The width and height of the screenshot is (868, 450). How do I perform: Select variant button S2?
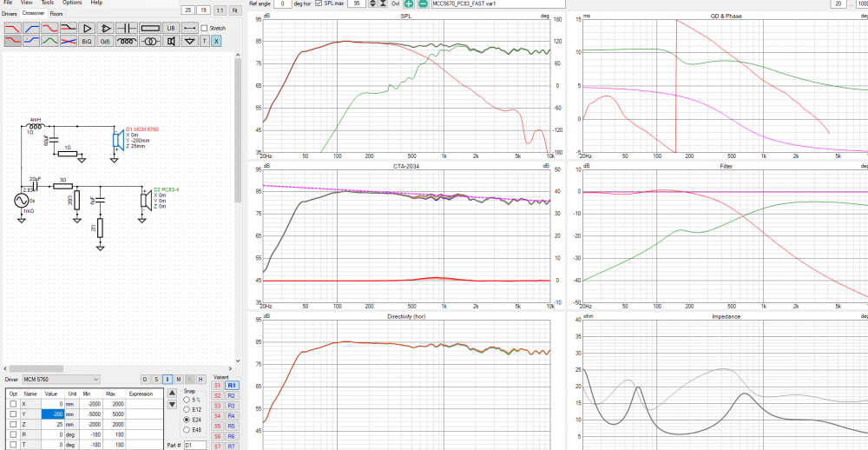coord(218,395)
